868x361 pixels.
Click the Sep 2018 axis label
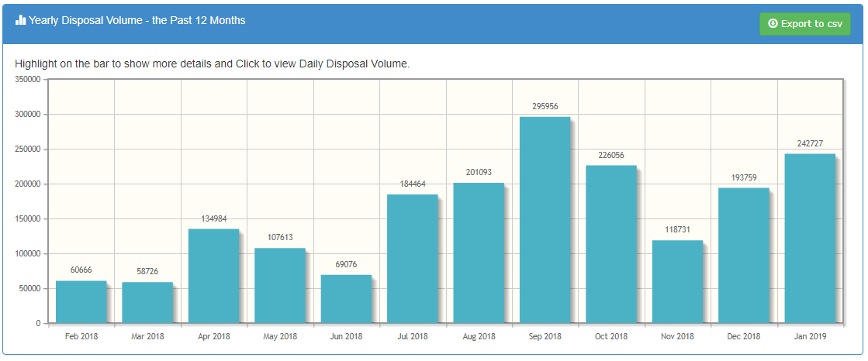pyautogui.click(x=545, y=336)
